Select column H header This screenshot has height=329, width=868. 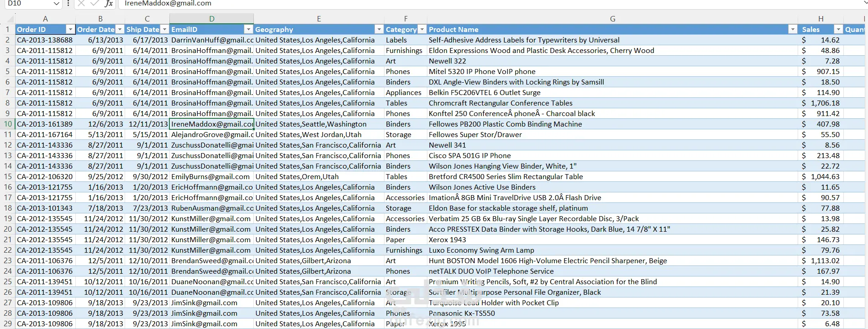click(821, 19)
